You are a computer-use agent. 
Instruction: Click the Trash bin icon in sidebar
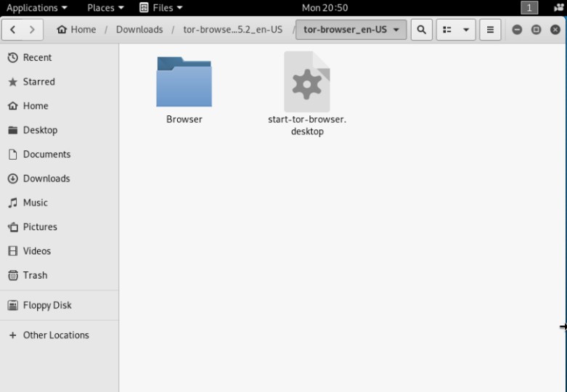pyautogui.click(x=12, y=275)
